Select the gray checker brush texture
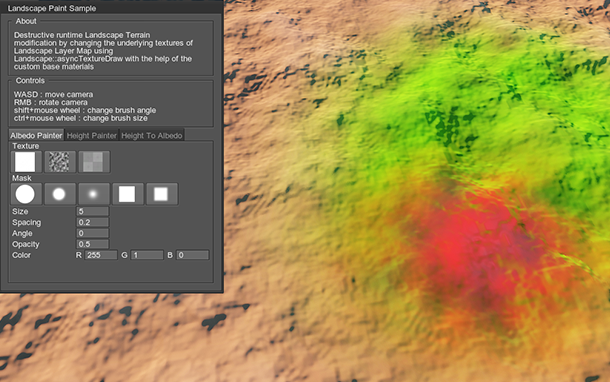The width and height of the screenshot is (610, 382). (94, 162)
